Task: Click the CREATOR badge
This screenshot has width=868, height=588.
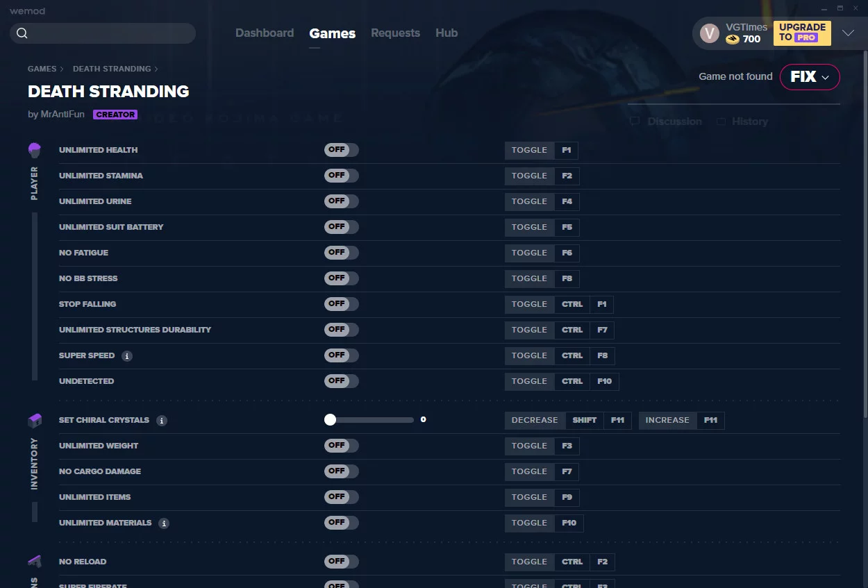Action: [x=115, y=115]
